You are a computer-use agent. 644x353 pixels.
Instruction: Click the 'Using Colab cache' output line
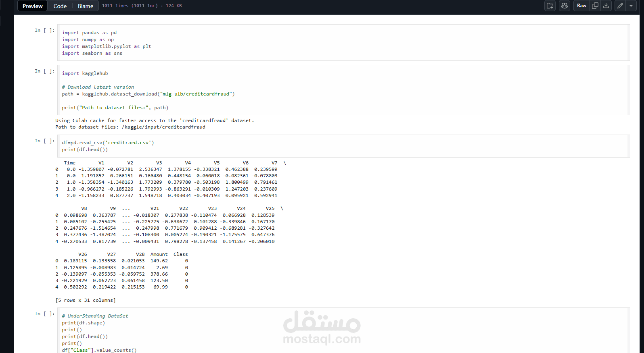(x=155, y=120)
